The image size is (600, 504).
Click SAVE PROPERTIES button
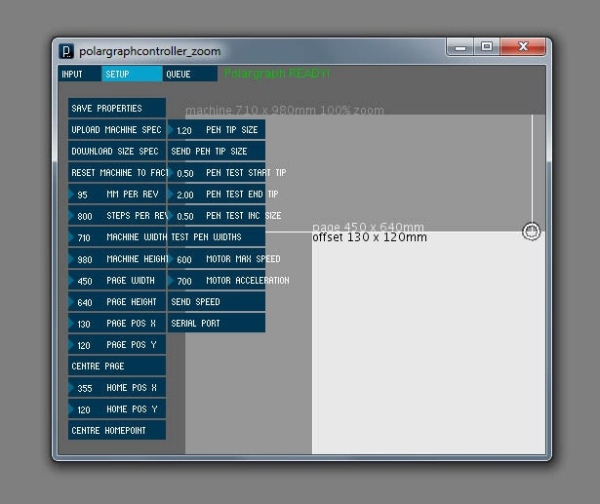coord(117,108)
